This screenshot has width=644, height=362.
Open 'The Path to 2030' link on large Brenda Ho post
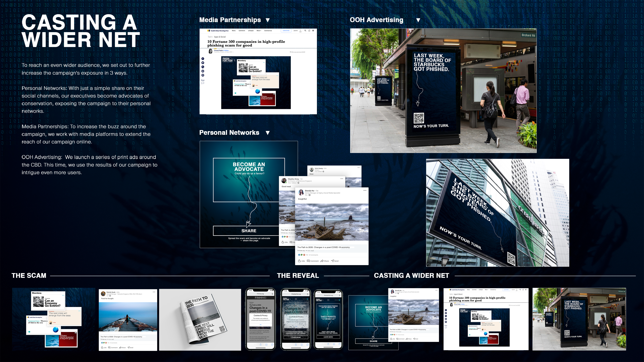324,247
